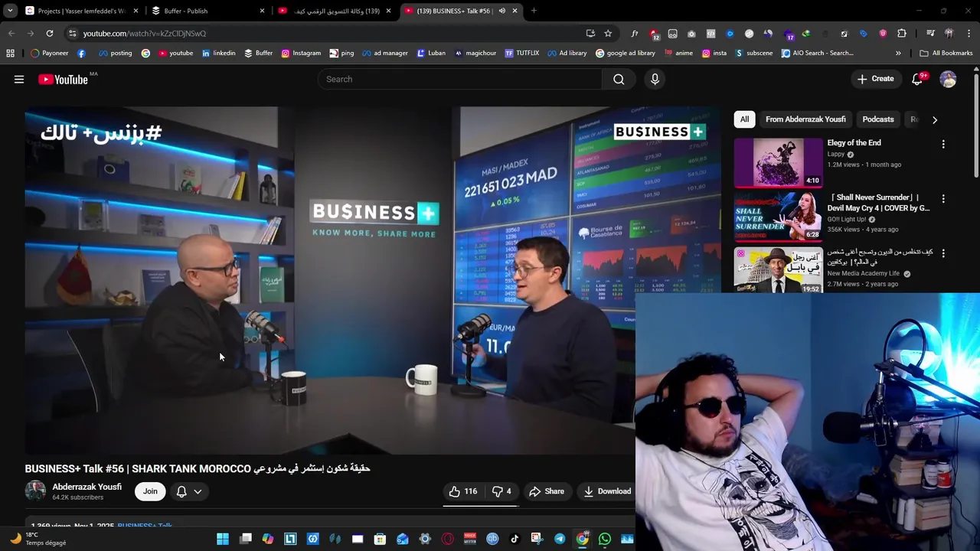
Task: Share the BUSINESS+ Talk video
Action: pyautogui.click(x=547, y=491)
